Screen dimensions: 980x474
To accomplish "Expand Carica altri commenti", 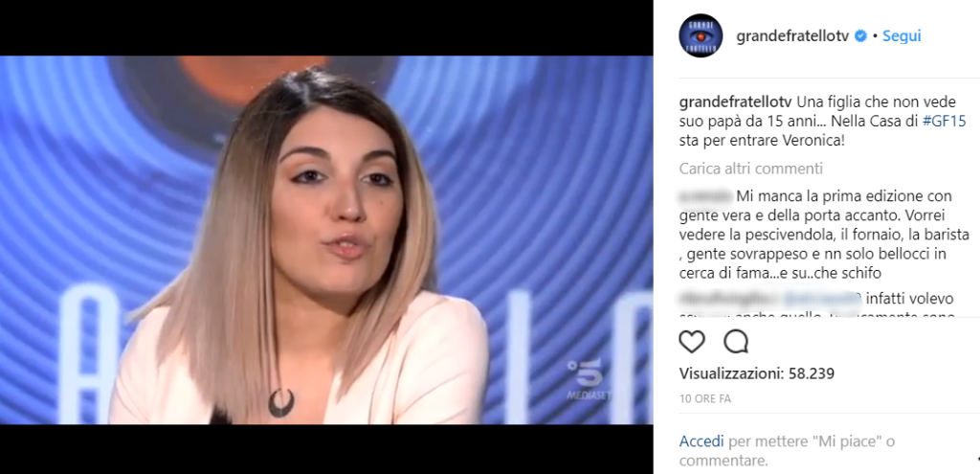I will click(x=751, y=169).
